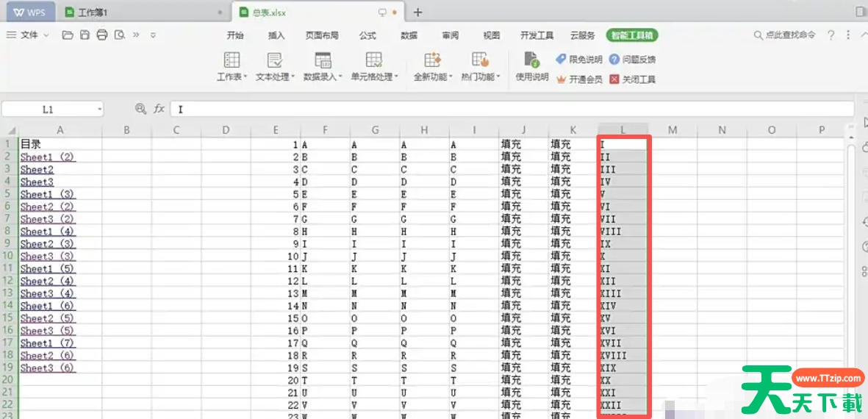Open the 工作表 tool dropdown

(232, 66)
